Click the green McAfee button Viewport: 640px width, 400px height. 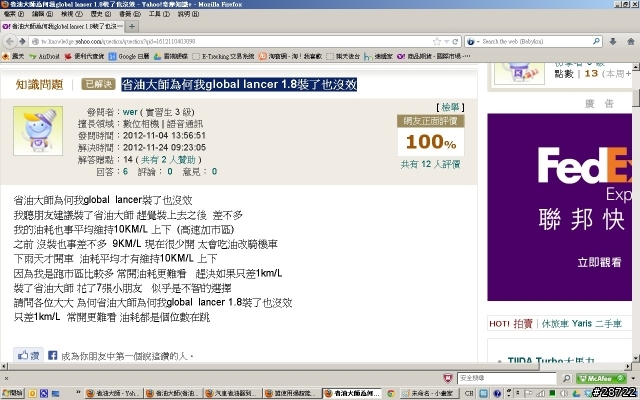tap(601, 378)
